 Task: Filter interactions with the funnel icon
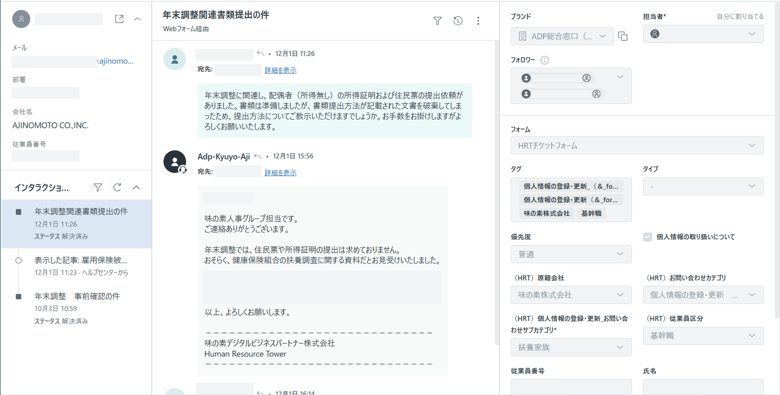[98, 188]
